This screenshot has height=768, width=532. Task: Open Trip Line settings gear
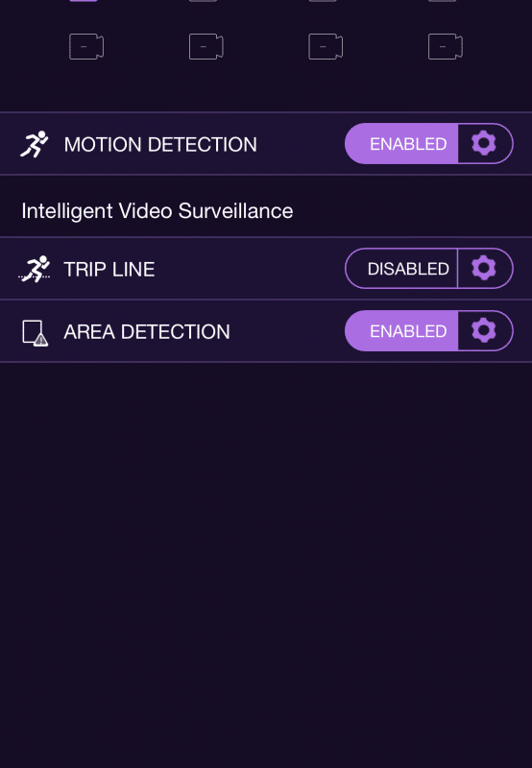coord(484,269)
